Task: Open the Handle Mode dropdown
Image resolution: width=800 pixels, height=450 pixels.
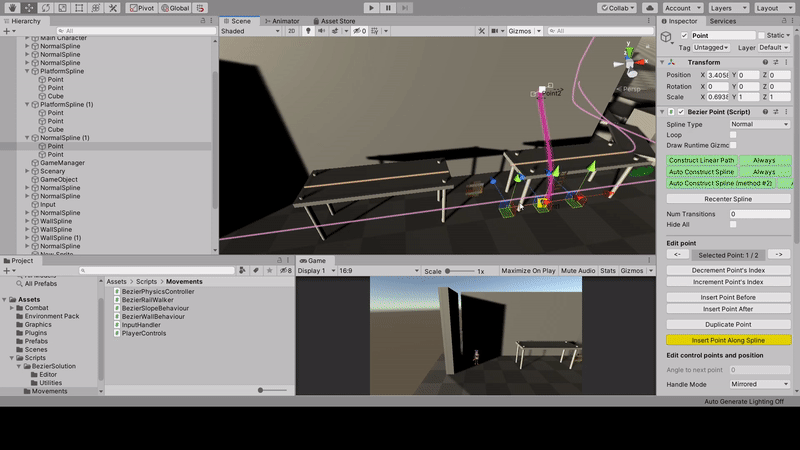Action: tap(760, 384)
